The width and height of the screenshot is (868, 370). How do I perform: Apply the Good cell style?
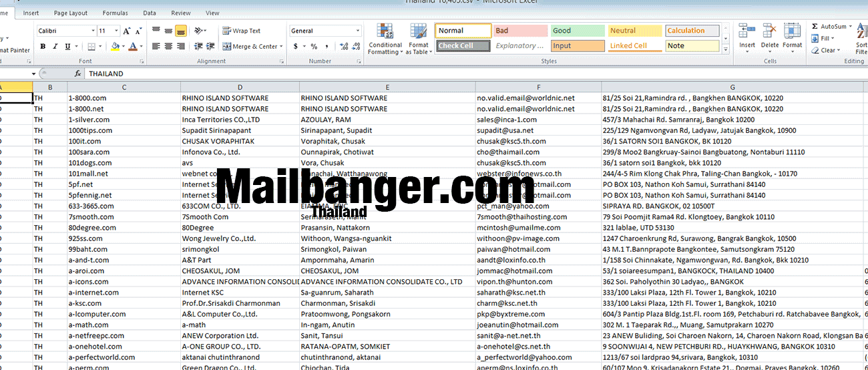[577, 31]
